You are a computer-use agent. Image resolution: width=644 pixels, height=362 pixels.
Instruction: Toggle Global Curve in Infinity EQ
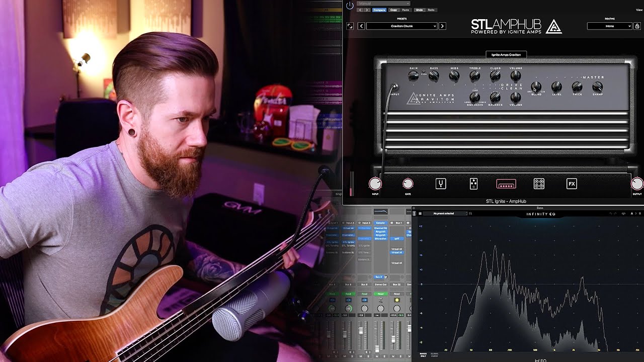coord(435,354)
